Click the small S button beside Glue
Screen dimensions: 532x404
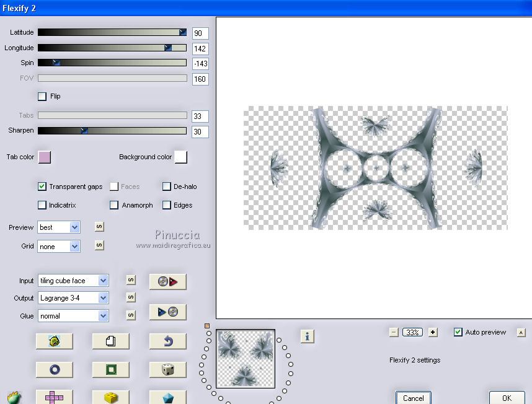[x=131, y=315]
